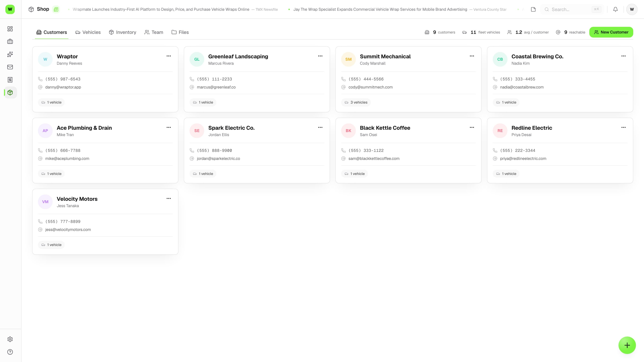The image size is (644, 362).
Task: Click the Ace Plumbing & Drain name
Action: tap(84, 128)
